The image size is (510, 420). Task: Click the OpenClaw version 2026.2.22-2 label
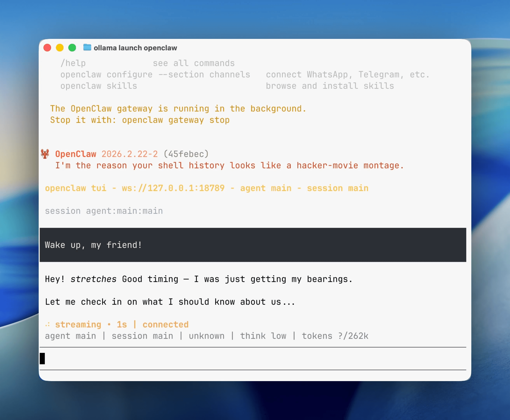click(x=129, y=154)
